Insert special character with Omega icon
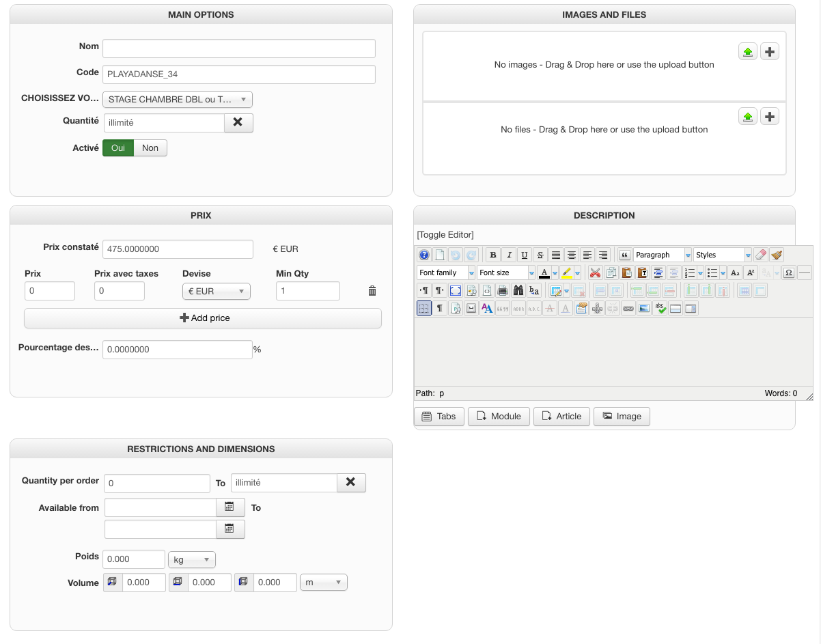Viewport: 821px width, 644px height. coord(789,272)
